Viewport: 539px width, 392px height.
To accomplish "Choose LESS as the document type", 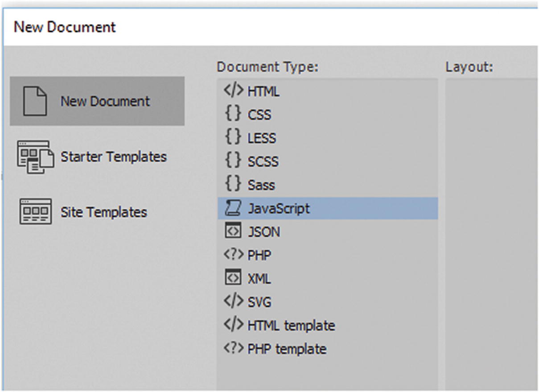I will tap(262, 138).
